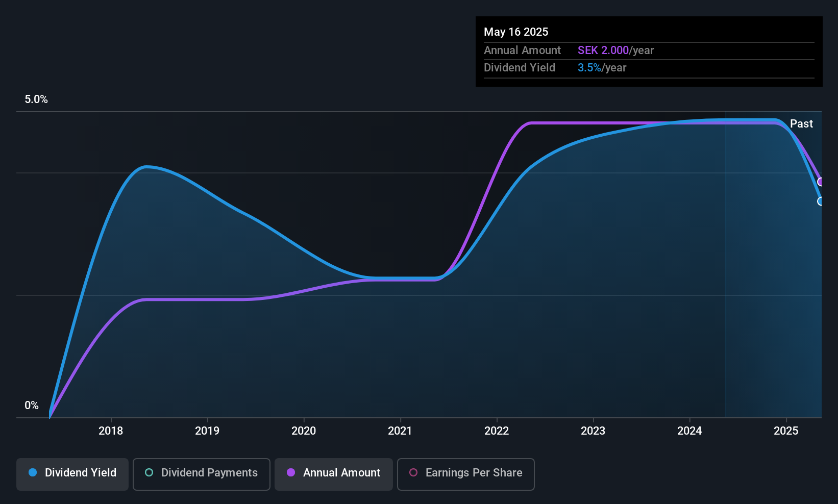
Task: Click the SEK 2.000/year tooltip value
Action: tap(615, 50)
